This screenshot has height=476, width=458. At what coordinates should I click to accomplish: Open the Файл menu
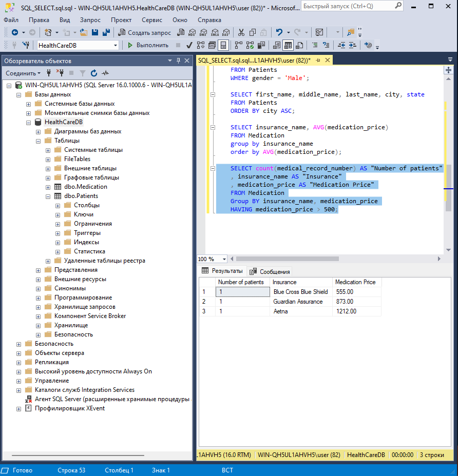click(x=11, y=19)
